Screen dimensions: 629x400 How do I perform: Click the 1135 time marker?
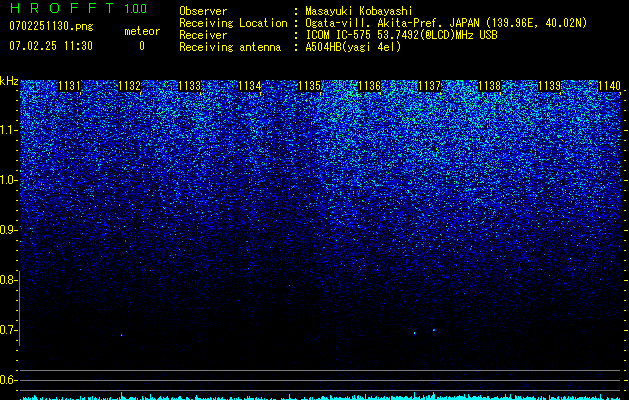(310, 86)
